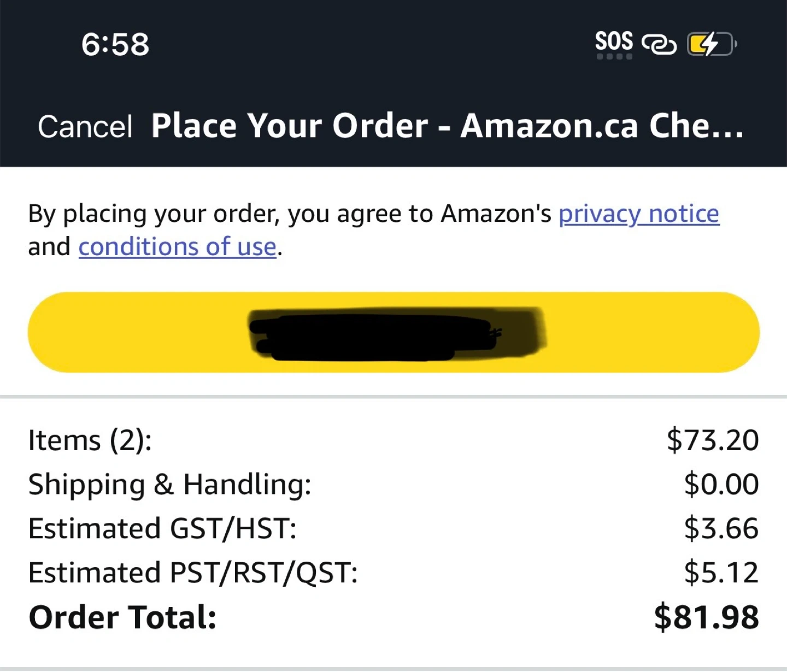Tap the SOS status indicator
Screen dimensions: 787x672
tap(614, 43)
